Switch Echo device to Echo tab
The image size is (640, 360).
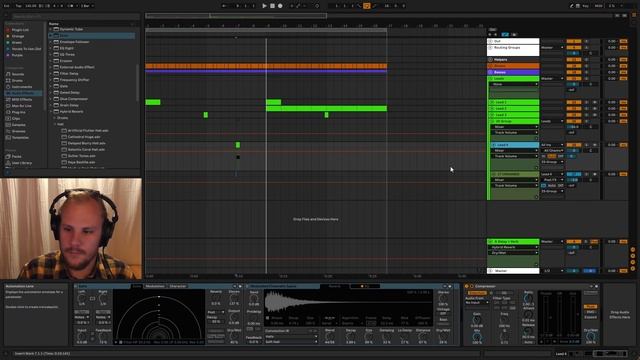click(137, 287)
